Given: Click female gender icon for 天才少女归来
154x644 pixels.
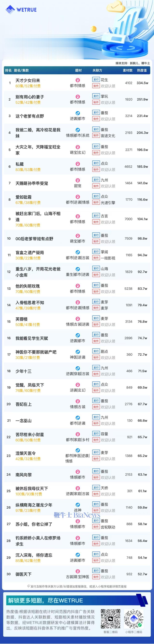Looking at the screenshot, I should (x=78, y=80).
